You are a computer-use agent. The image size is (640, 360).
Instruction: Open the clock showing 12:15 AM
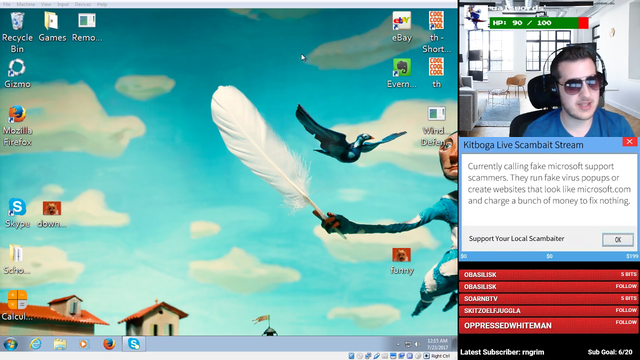click(437, 344)
